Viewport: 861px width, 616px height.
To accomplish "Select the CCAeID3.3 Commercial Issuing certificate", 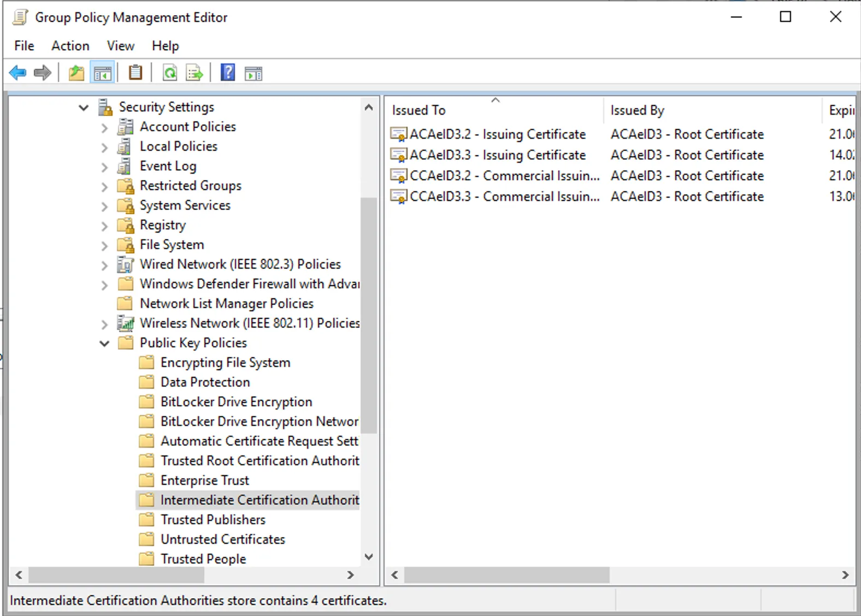I will tap(504, 197).
